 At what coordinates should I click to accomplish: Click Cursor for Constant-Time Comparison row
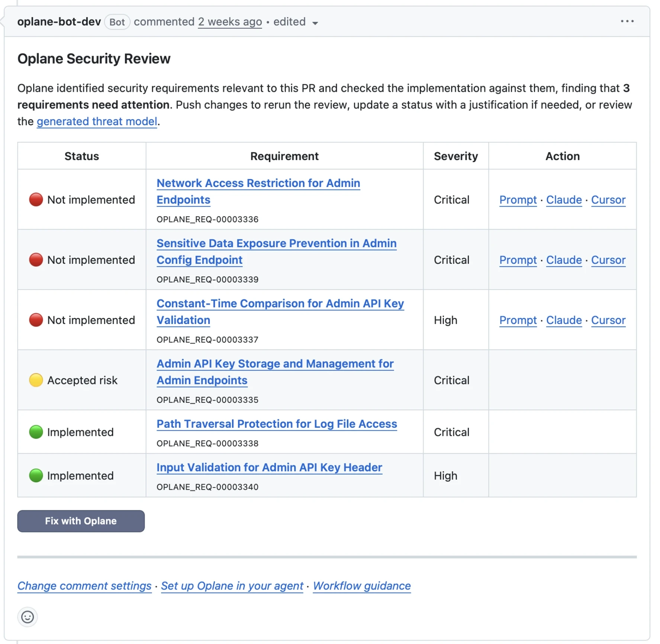click(x=608, y=320)
